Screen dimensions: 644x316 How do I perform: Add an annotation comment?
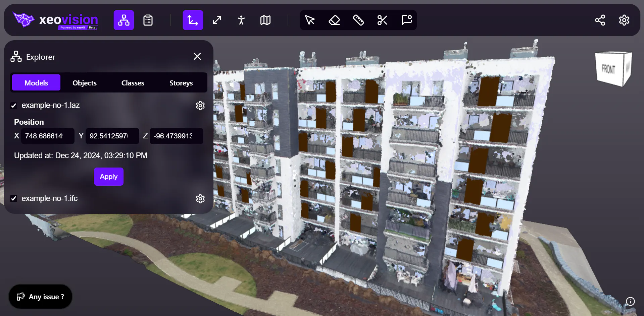pos(407,20)
